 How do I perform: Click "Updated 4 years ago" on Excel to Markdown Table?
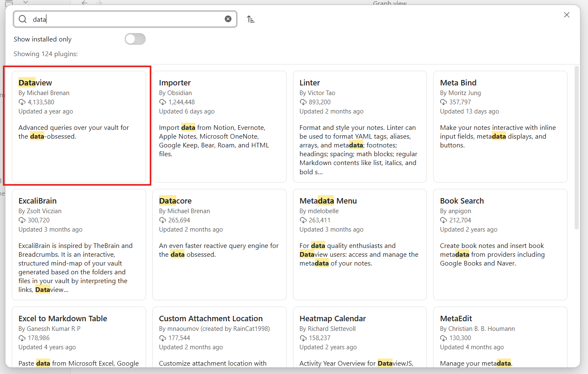[x=47, y=347]
